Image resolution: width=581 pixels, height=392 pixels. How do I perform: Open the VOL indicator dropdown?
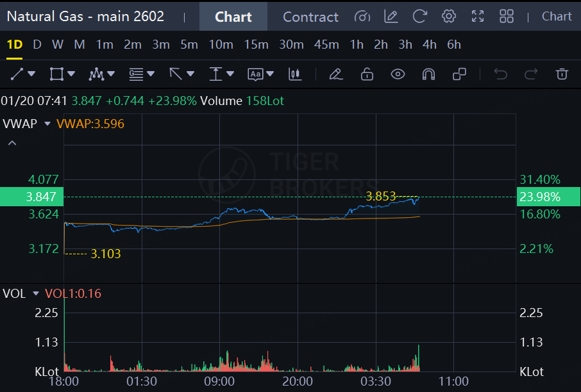(x=35, y=294)
